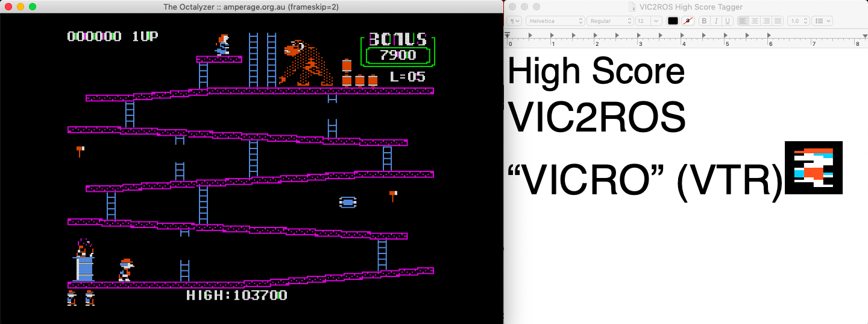Align text right
This screenshot has width=868, height=324.
click(766, 21)
